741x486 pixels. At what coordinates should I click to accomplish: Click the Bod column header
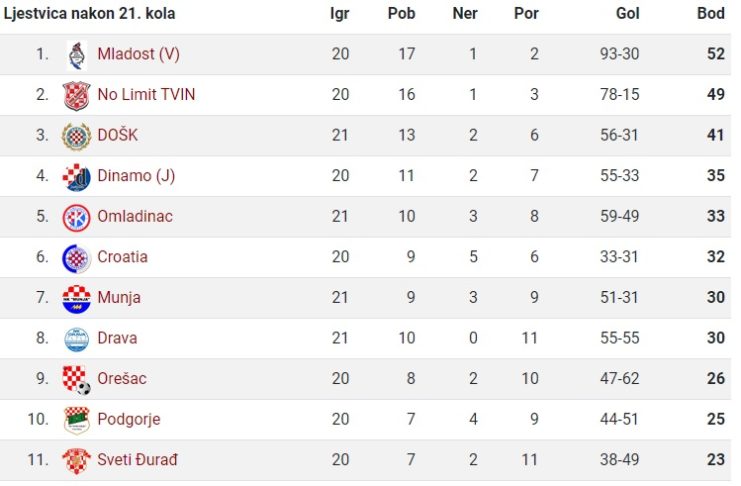pyautogui.click(x=711, y=13)
